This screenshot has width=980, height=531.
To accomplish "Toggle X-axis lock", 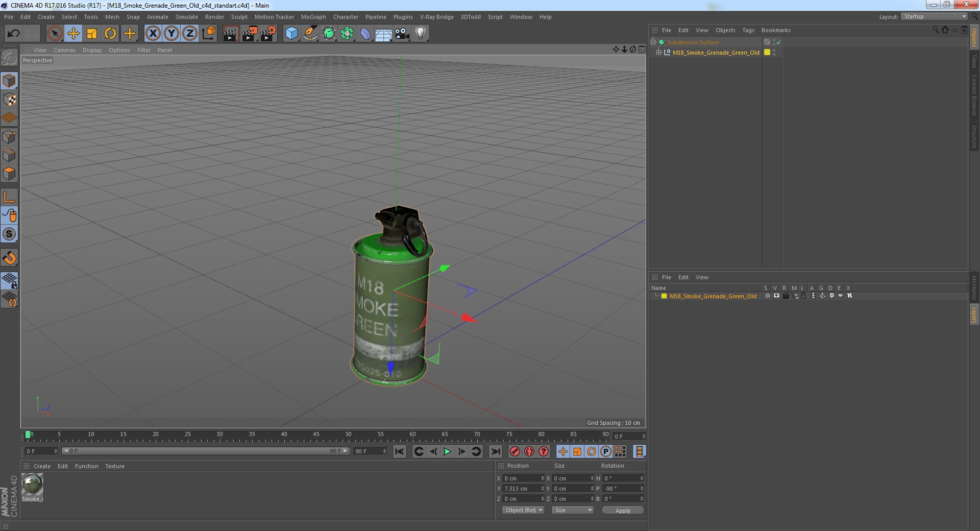I will 153,34.
